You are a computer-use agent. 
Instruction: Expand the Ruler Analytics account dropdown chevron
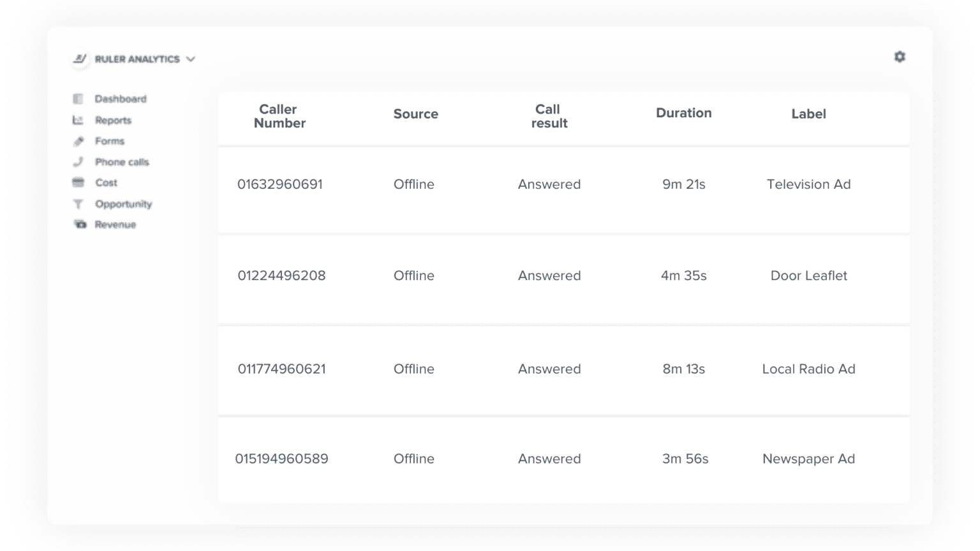[x=189, y=59]
